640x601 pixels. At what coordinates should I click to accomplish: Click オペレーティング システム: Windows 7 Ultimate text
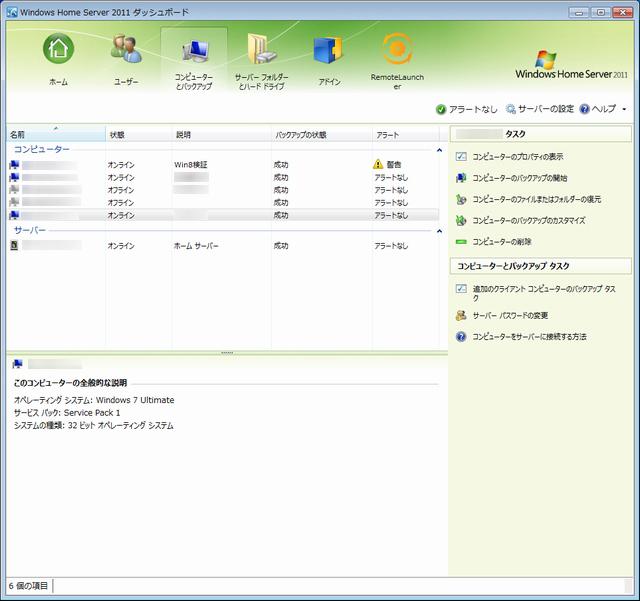pos(94,400)
